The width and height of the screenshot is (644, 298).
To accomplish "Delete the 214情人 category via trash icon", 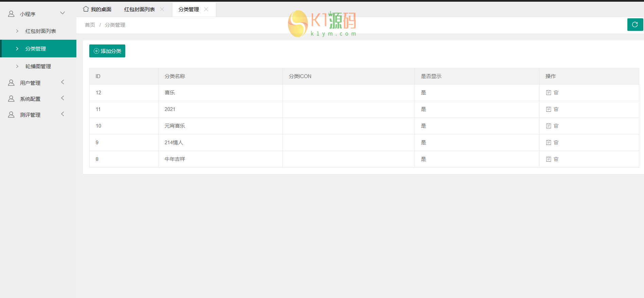I will 556,143.
